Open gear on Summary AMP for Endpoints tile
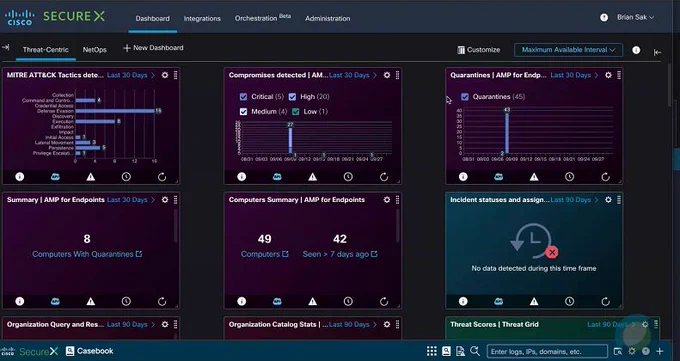 tap(165, 200)
